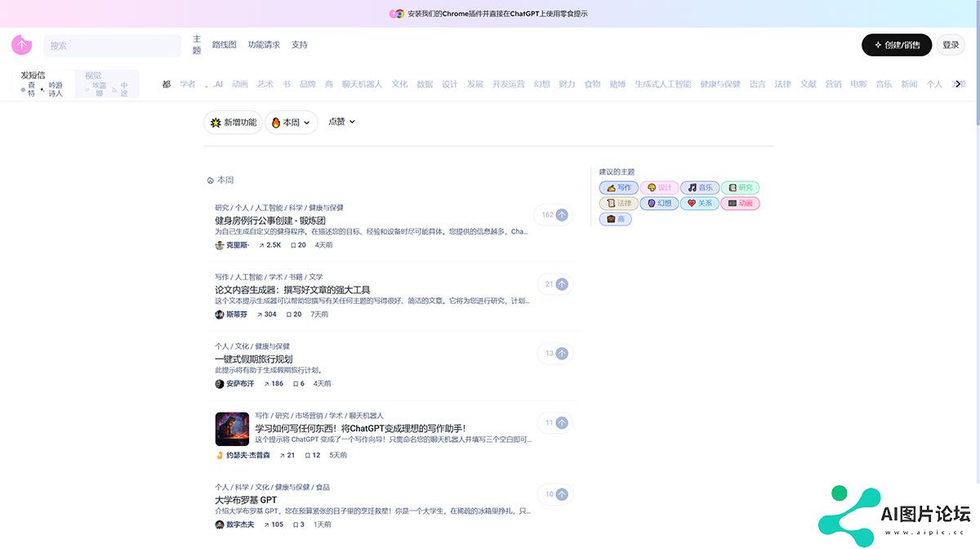Image resolution: width=980 pixels, height=549 pixels.
Task: Select the 聊天机器人 category tab
Action: [362, 84]
